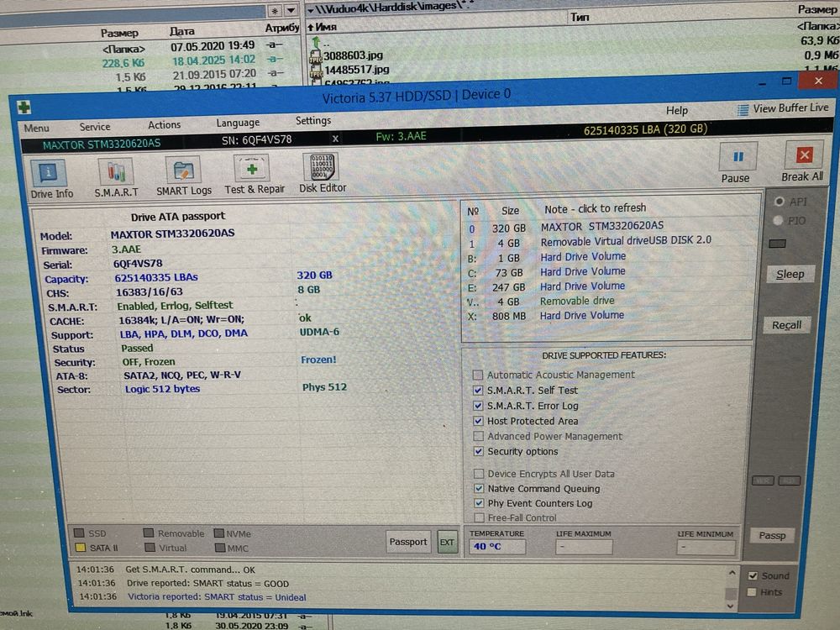Open the Drive Info tab icon

coord(49,174)
